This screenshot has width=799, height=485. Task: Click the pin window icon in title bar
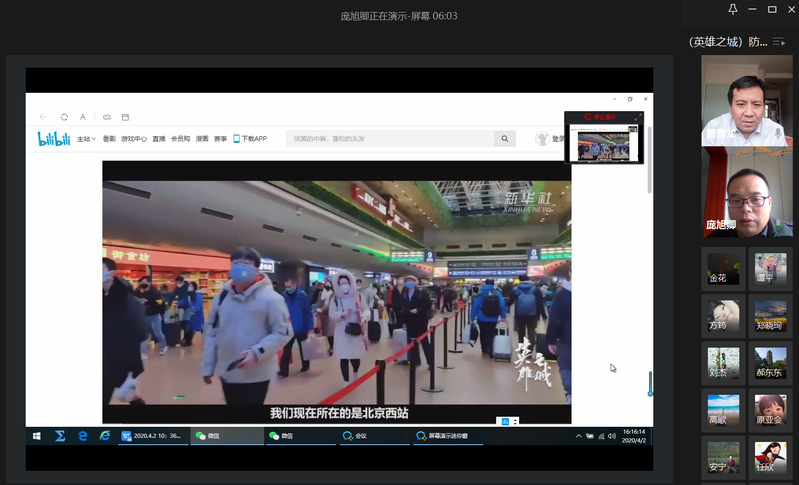coord(733,9)
